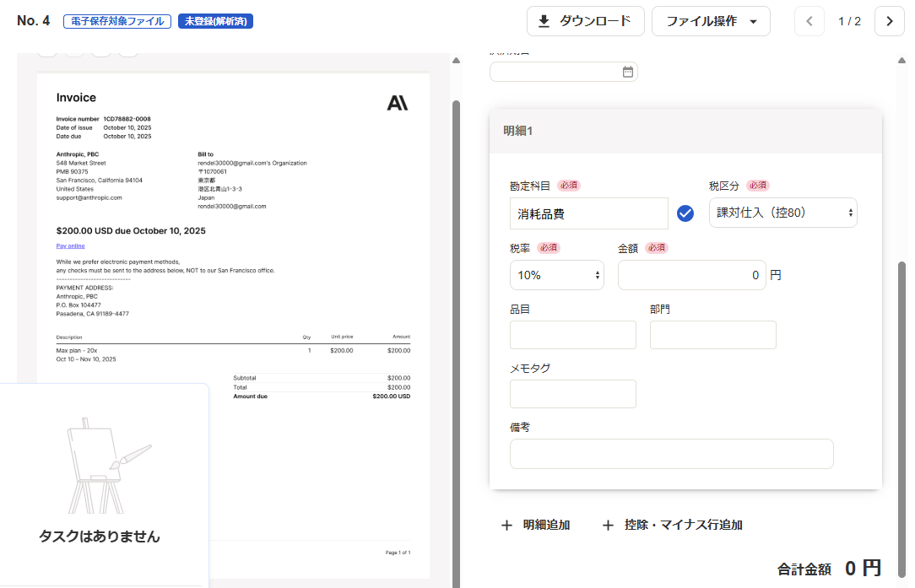Click the support@anthropic.com text
Screen dimensions: 915x588
click(x=89, y=197)
